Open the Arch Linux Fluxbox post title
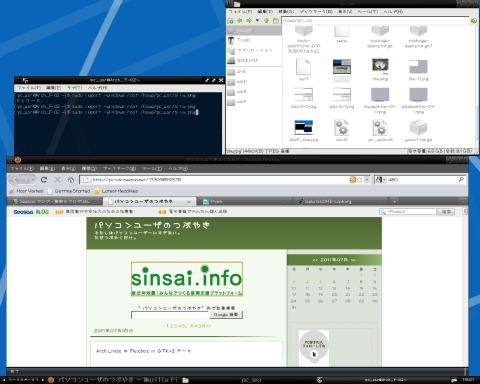Viewport: 480px width, 384px height. coord(143,351)
